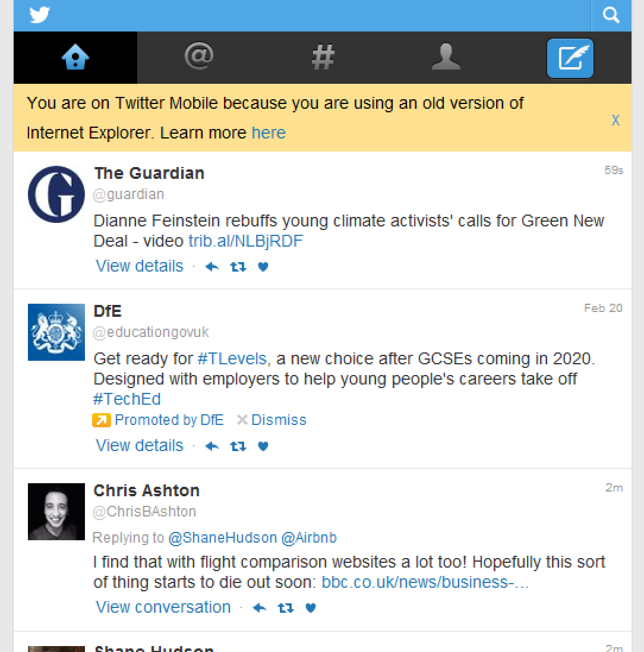This screenshot has width=644, height=652.
Task: Open the @ShaneHudson mention
Action: [x=222, y=538]
